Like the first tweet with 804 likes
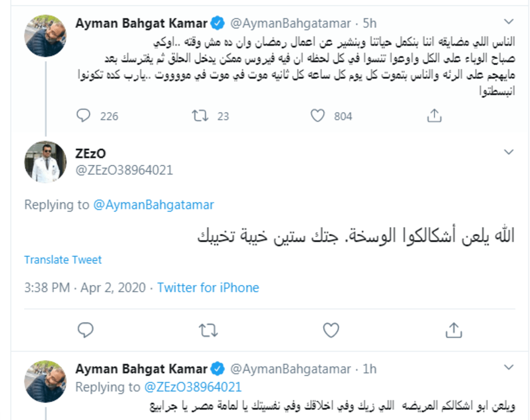Image resolution: width=530 pixels, height=420 pixels. 318,116
